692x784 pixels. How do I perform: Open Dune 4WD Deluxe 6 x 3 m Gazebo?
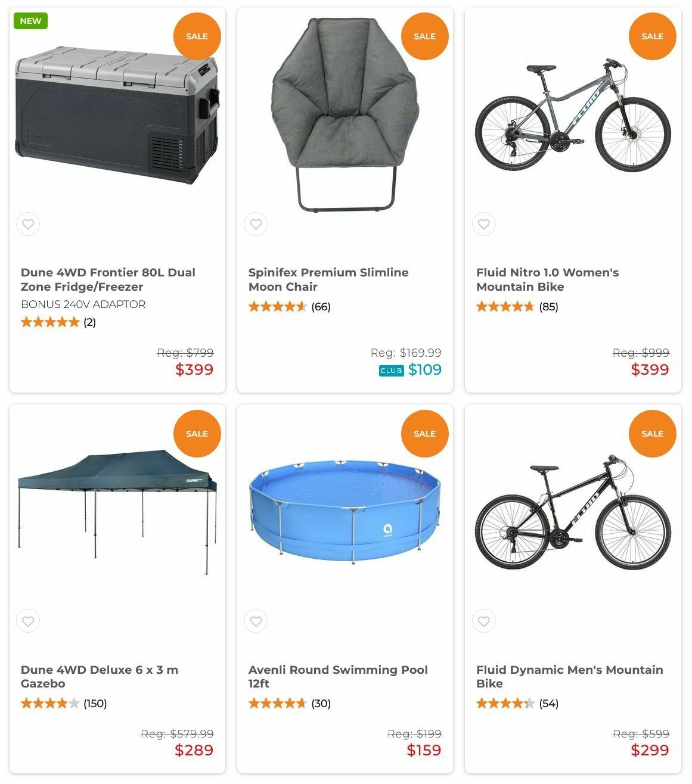click(x=99, y=676)
